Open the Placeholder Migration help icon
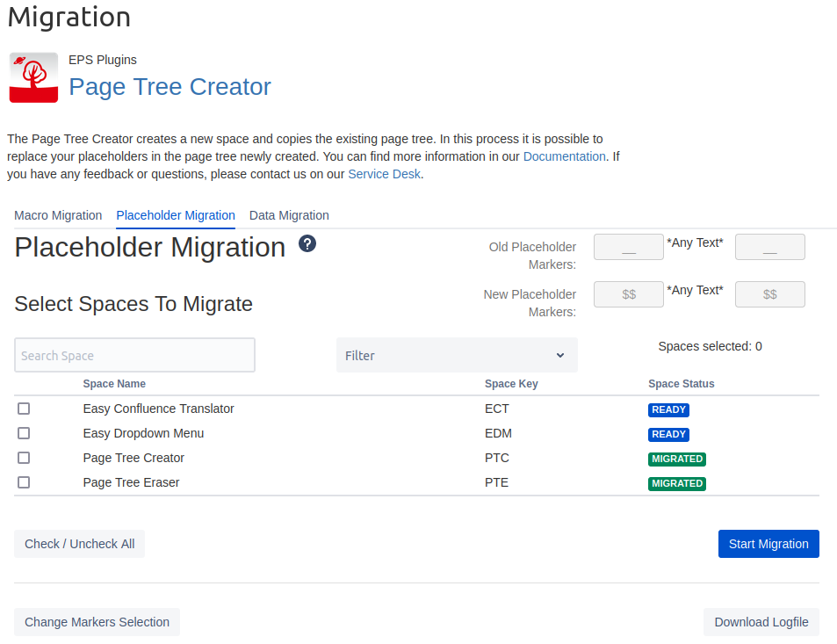 coord(307,243)
